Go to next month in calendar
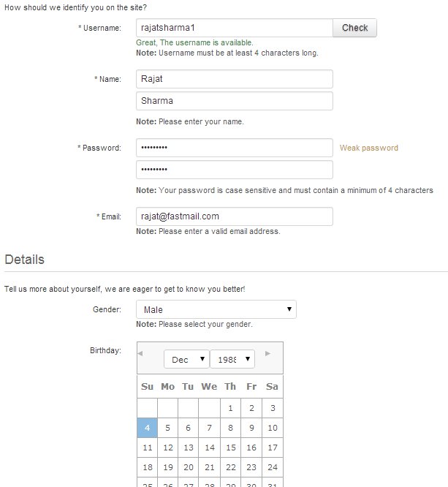This screenshot has height=487, width=448. tap(268, 354)
